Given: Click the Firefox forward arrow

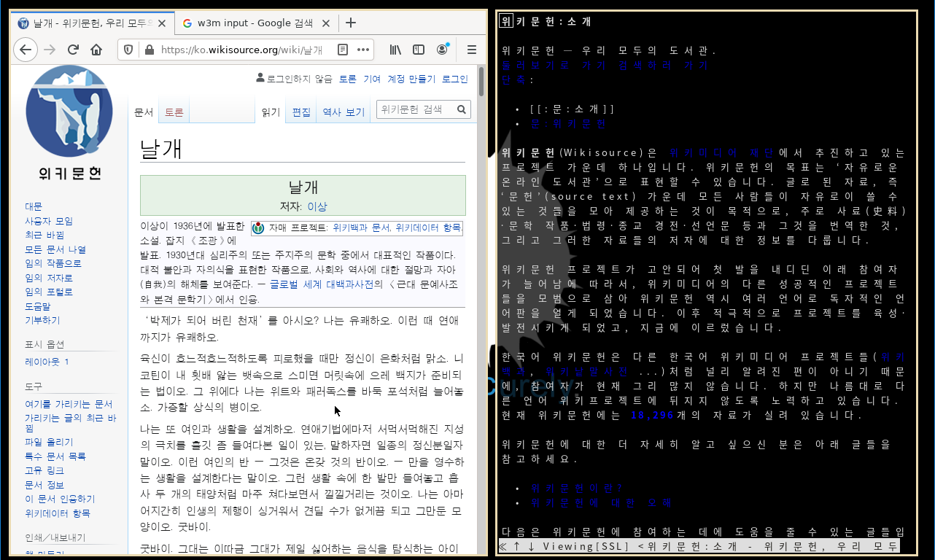Looking at the screenshot, I should pos(49,50).
